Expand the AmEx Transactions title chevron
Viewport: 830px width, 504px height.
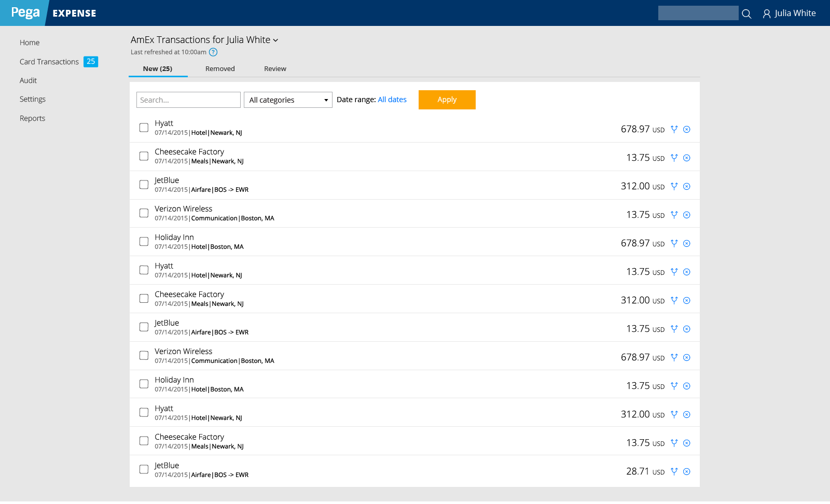point(275,40)
